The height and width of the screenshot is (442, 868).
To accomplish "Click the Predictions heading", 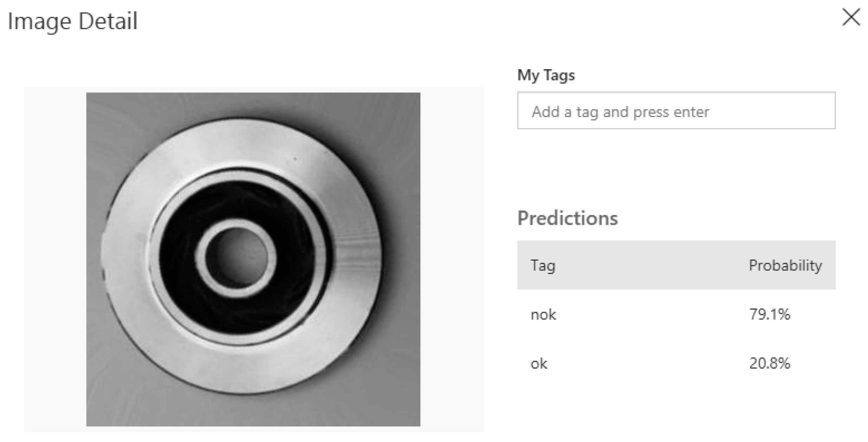I will coord(567,218).
